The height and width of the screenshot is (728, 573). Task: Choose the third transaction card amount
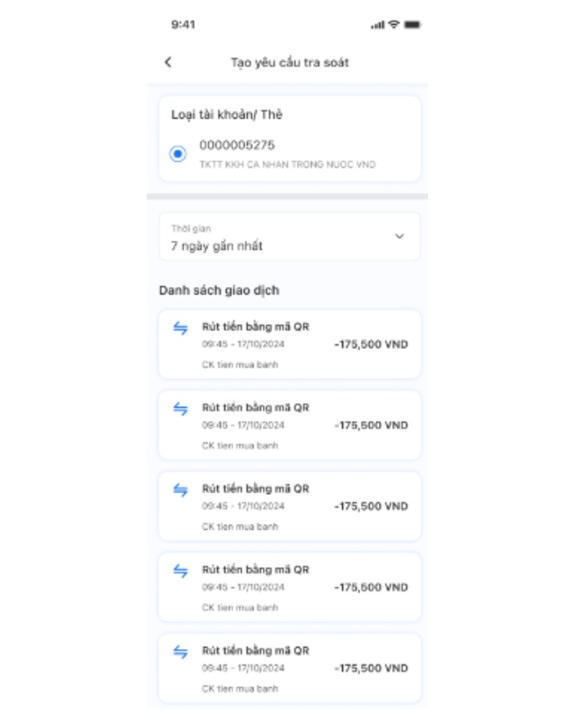371,506
